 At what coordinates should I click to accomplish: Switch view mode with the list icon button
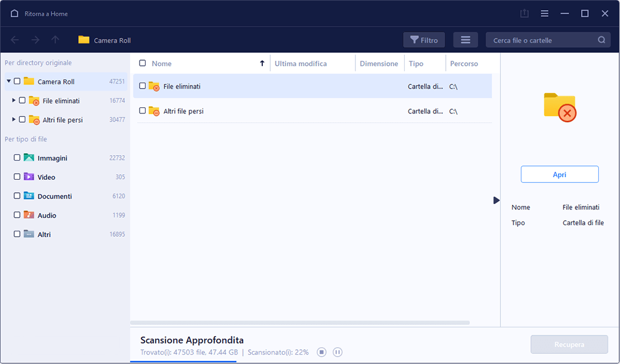(x=466, y=40)
